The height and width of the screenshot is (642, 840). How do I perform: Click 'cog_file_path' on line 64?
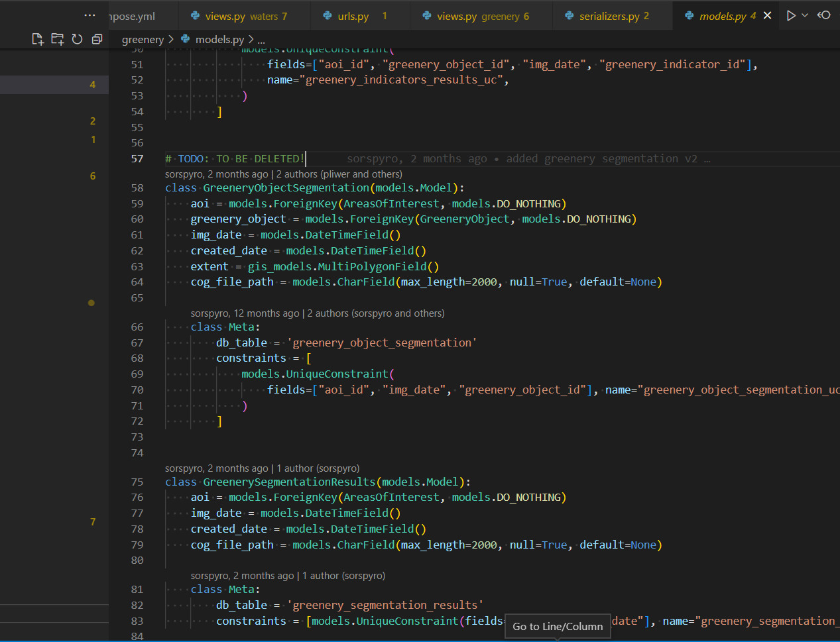click(232, 282)
